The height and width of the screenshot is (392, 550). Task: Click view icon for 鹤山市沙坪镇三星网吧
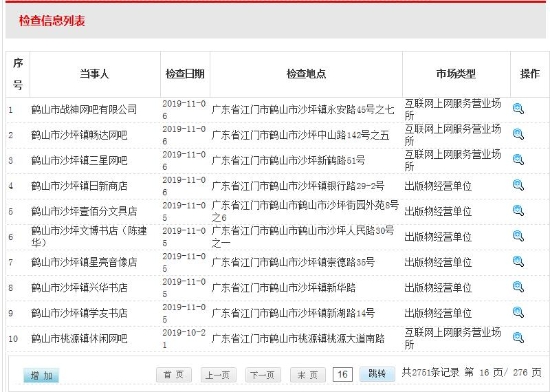point(518,160)
